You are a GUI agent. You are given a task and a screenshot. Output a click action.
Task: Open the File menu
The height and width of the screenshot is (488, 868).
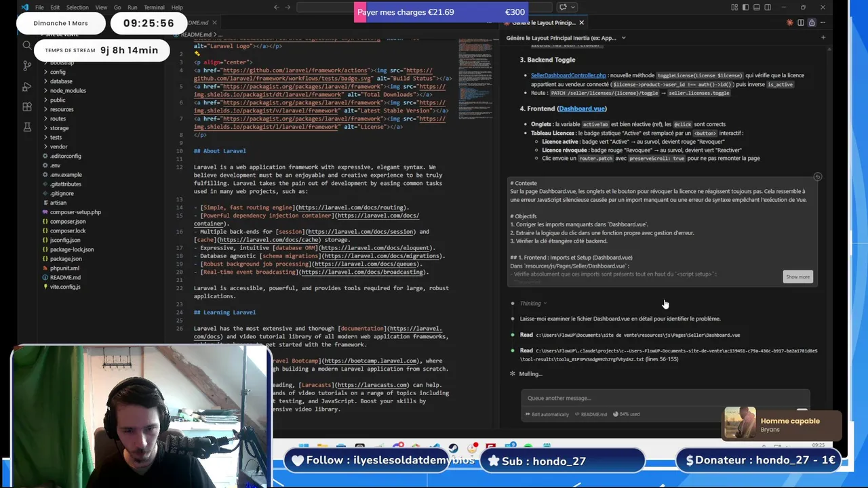(x=39, y=7)
